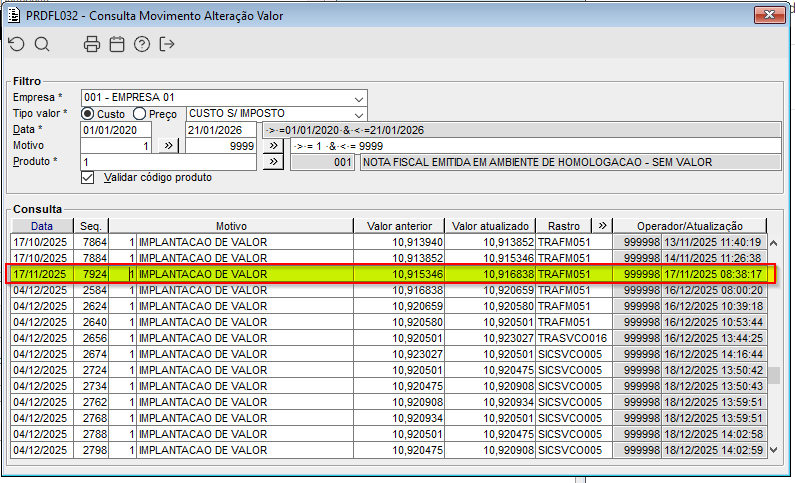Click Seq. 7924 in highlighted row
The image size is (795, 483).
point(91,274)
